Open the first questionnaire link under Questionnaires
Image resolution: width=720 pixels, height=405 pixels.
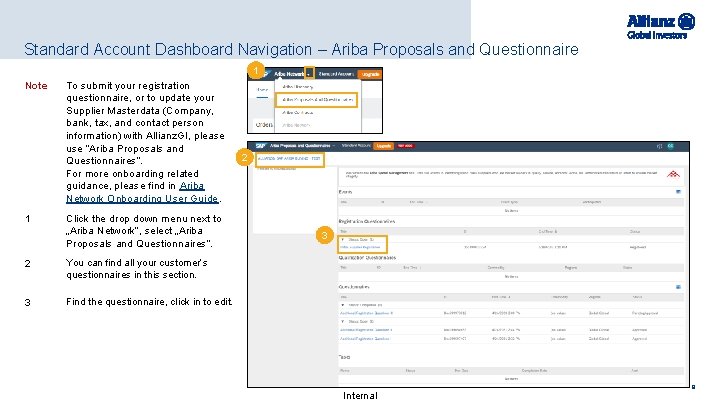(x=366, y=313)
